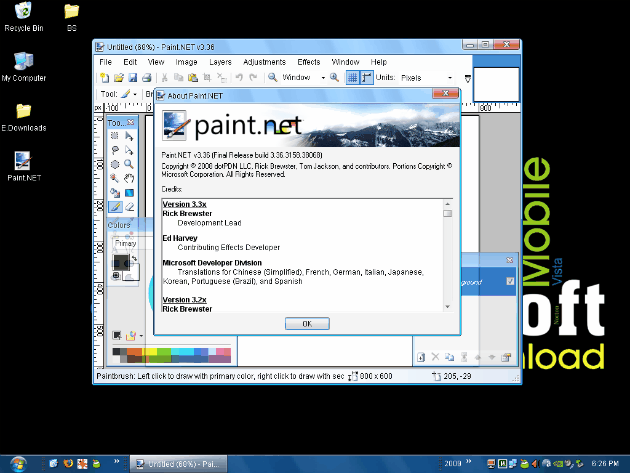Select the Paintbrush tool
The image size is (630, 473).
coord(115,207)
